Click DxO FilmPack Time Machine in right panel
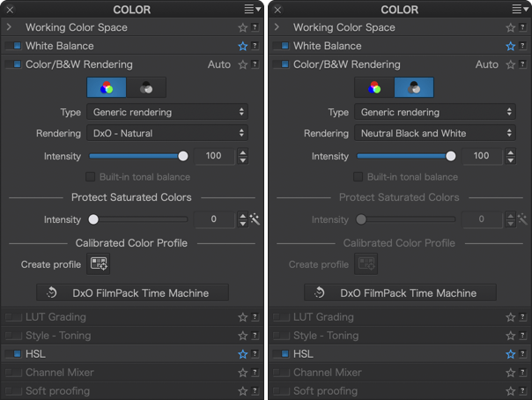532x400 pixels. 401,293
